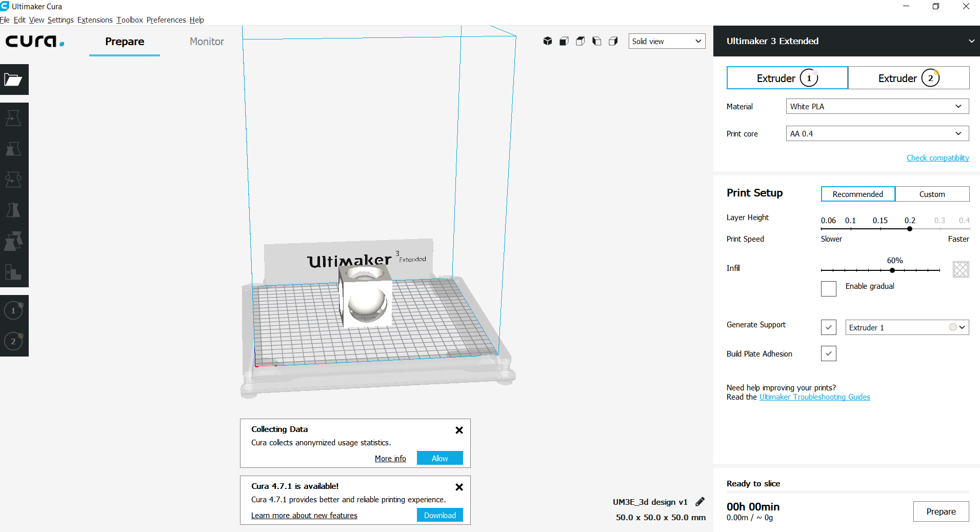The image size is (980, 532).
Task: Dismiss the Cura 4.7.1 update notification
Action: 459,487
